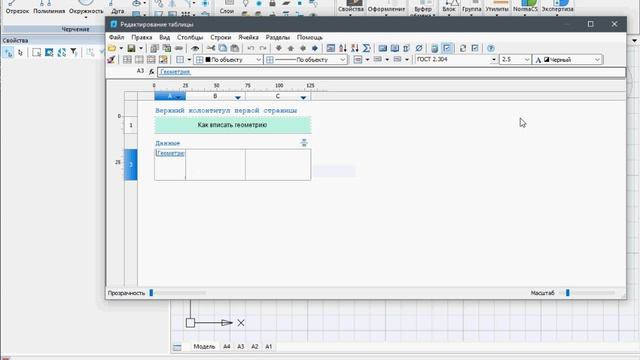640x360 pixels.
Task: Open the Файл menu
Action: [117, 37]
